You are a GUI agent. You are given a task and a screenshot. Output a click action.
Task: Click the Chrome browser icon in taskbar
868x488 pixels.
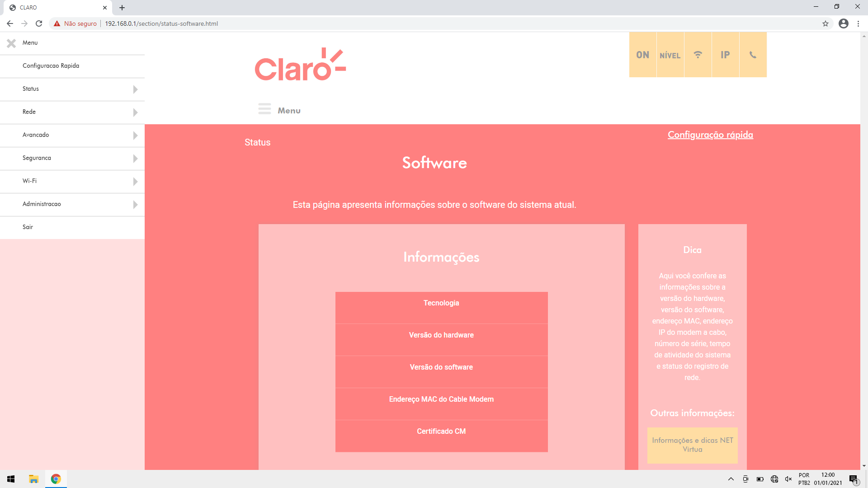pos(56,479)
